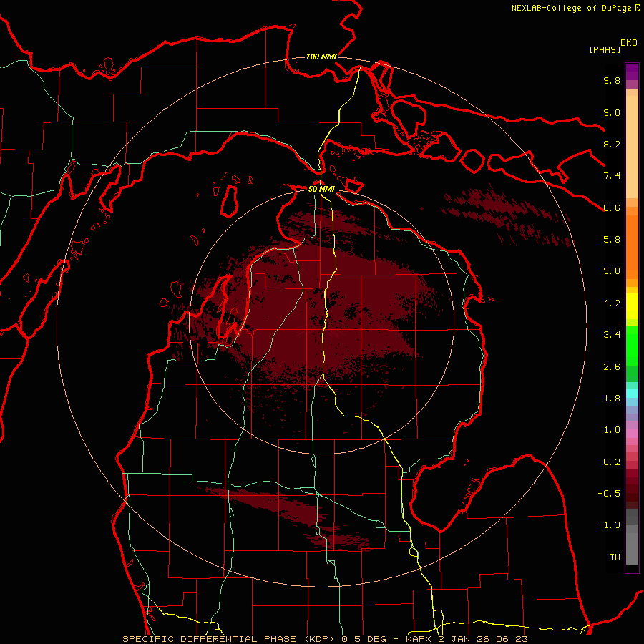Screen dimensions: 644x644
Task: Click the 1.8 scale value
Action: point(612,399)
